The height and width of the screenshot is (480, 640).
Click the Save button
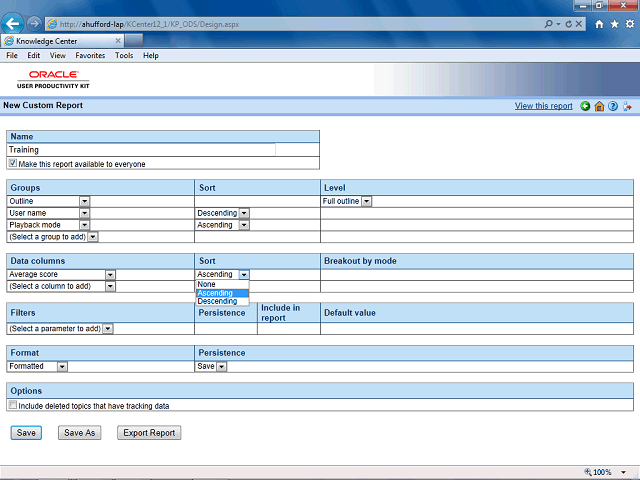point(26,433)
